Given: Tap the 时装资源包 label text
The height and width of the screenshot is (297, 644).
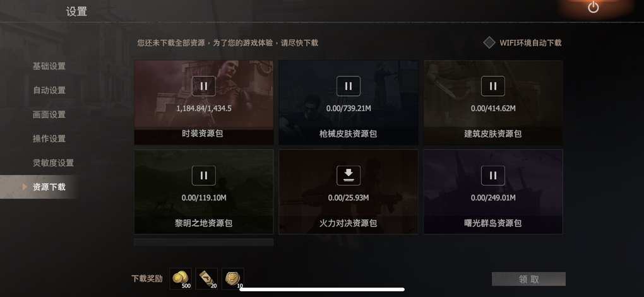Looking at the screenshot, I should 203,133.
